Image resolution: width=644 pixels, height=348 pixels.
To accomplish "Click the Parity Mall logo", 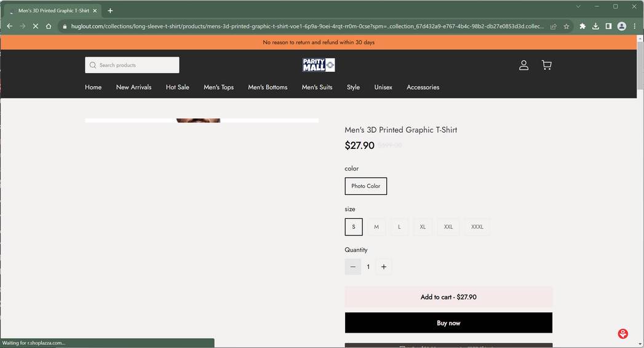I will pos(319,65).
